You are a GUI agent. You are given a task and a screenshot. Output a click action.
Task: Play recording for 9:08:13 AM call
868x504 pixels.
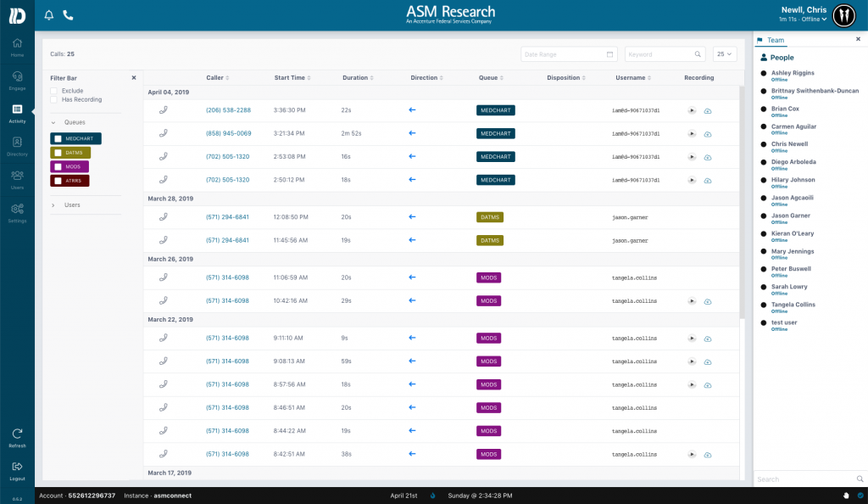pos(692,361)
